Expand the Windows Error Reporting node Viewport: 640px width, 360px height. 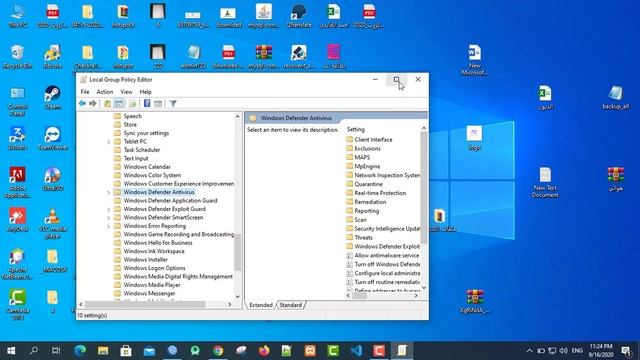pos(109,226)
